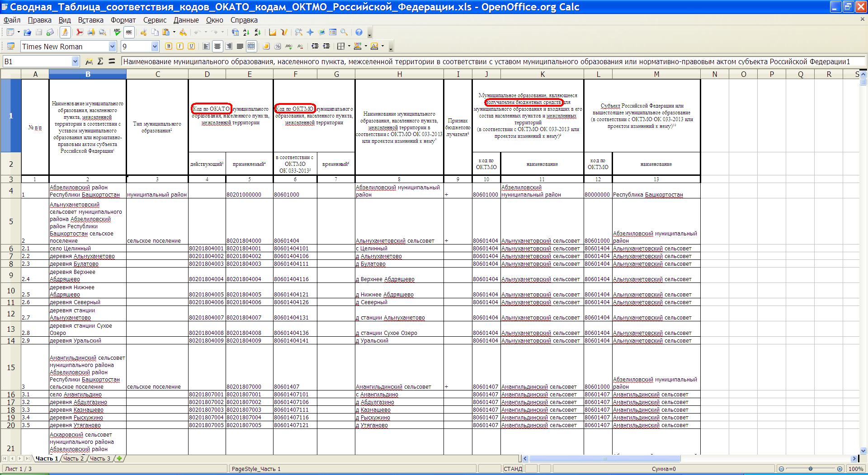Toggle Edit File mode
The height and width of the screenshot is (475, 868).
tap(65, 32)
